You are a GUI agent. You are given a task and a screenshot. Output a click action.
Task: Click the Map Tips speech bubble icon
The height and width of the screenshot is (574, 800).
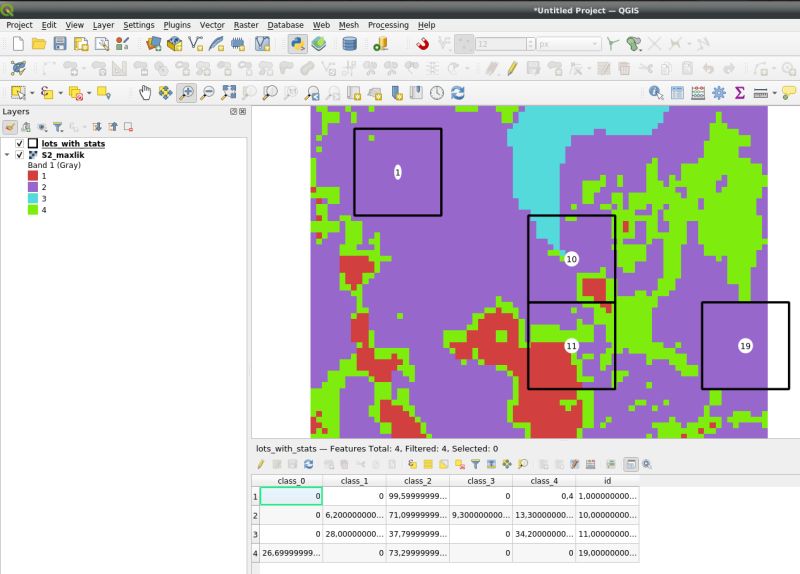[x=789, y=93]
